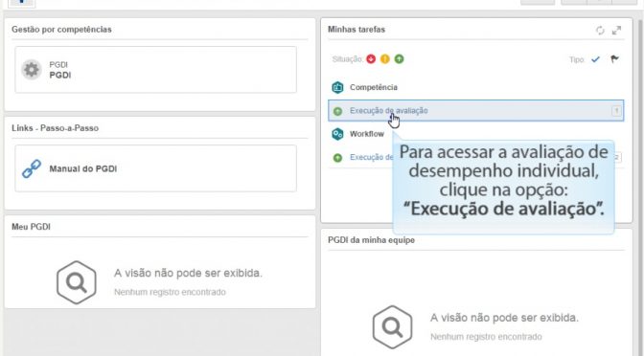Image resolution: width=644 pixels, height=356 pixels.
Task: Click the Competência hexagon icon
Action: (337, 87)
